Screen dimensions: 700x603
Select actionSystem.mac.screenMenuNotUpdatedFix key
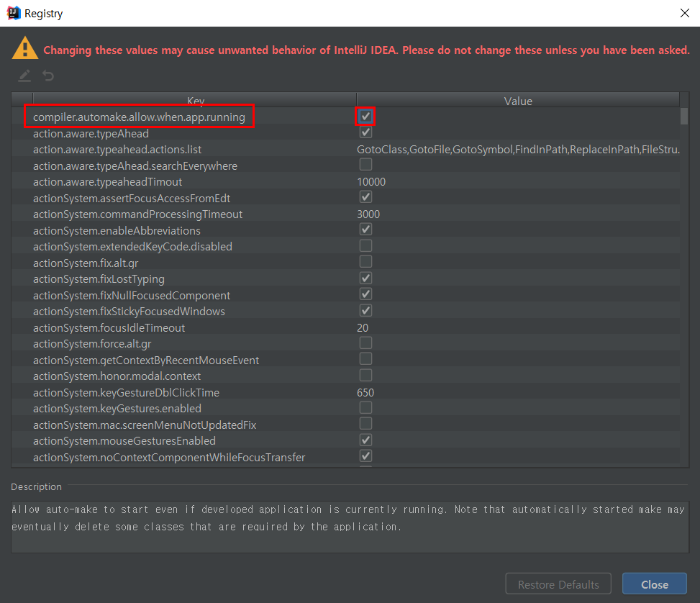[144, 425]
